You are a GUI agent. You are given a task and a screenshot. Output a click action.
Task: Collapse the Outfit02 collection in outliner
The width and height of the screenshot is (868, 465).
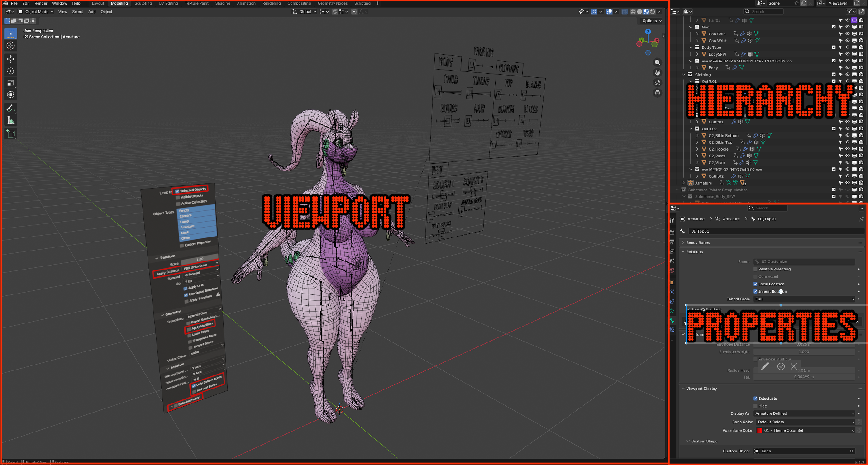tap(691, 129)
